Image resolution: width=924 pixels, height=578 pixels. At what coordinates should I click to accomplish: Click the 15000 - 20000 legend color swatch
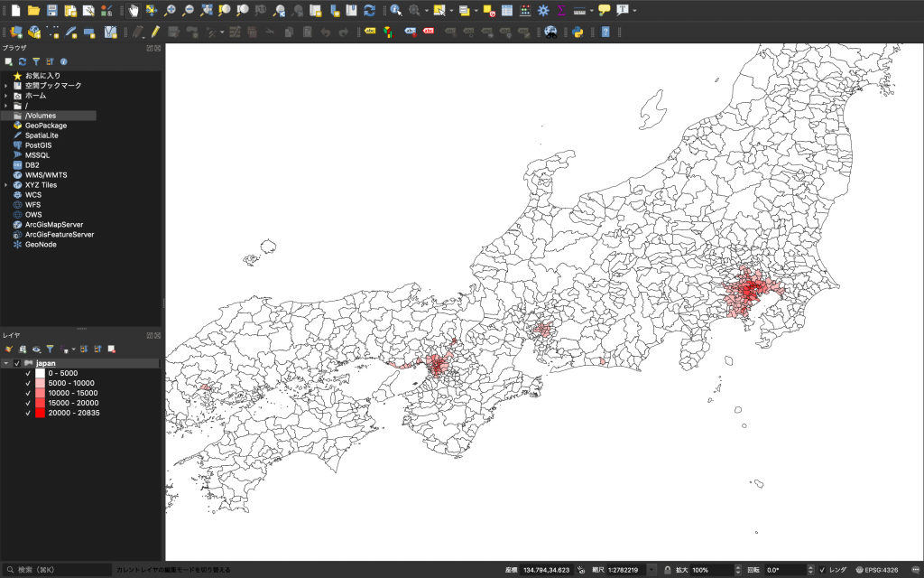pyautogui.click(x=40, y=404)
